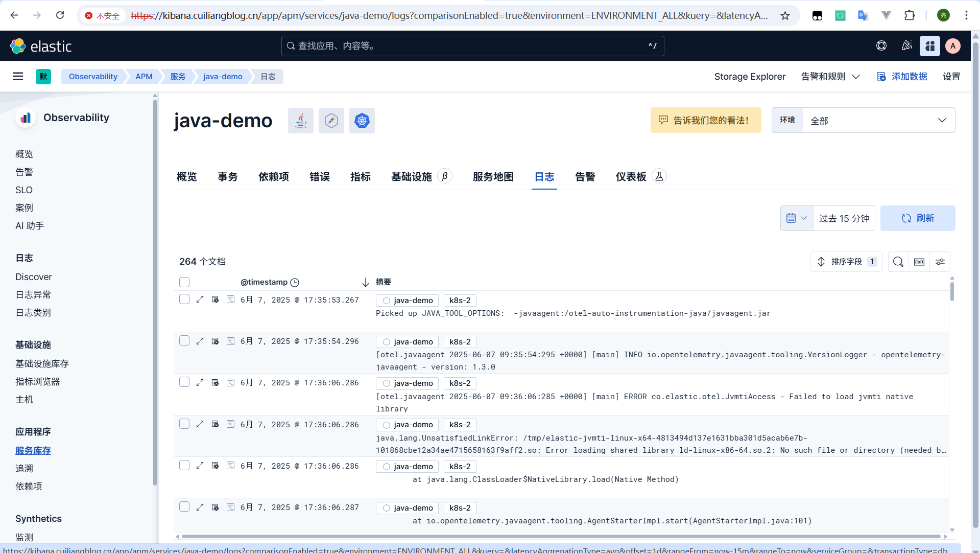Image resolution: width=980 pixels, height=553 pixels.
Task: Open the help lifebuoy icon
Action: 881,45
